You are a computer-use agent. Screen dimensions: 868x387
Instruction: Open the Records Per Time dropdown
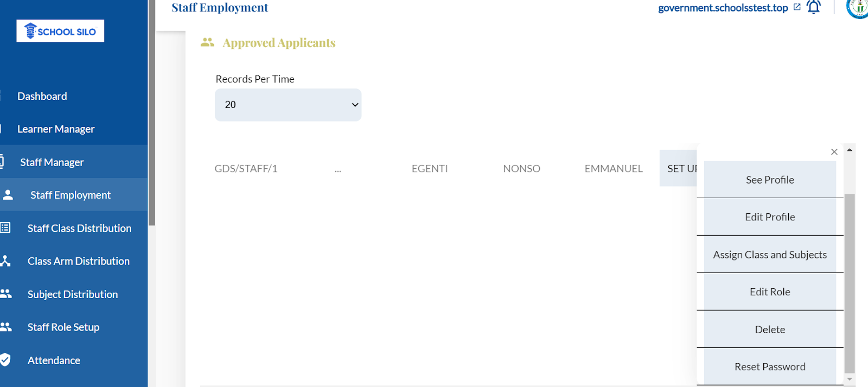pyautogui.click(x=288, y=105)
